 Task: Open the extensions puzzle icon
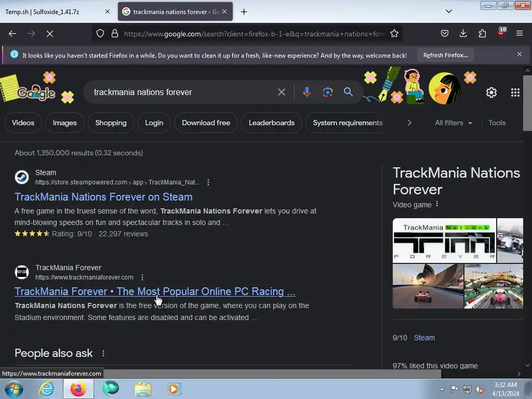pos(482,34)
